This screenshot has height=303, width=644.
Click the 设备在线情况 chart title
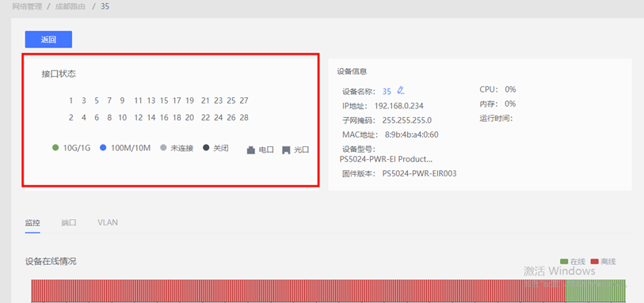tap(51, 262)
